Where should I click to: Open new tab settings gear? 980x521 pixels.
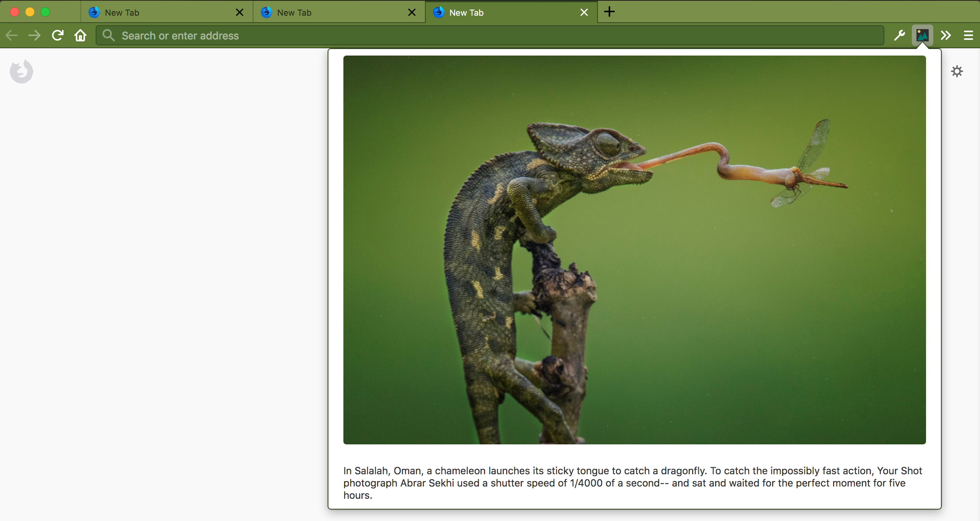tap(957, 71)
